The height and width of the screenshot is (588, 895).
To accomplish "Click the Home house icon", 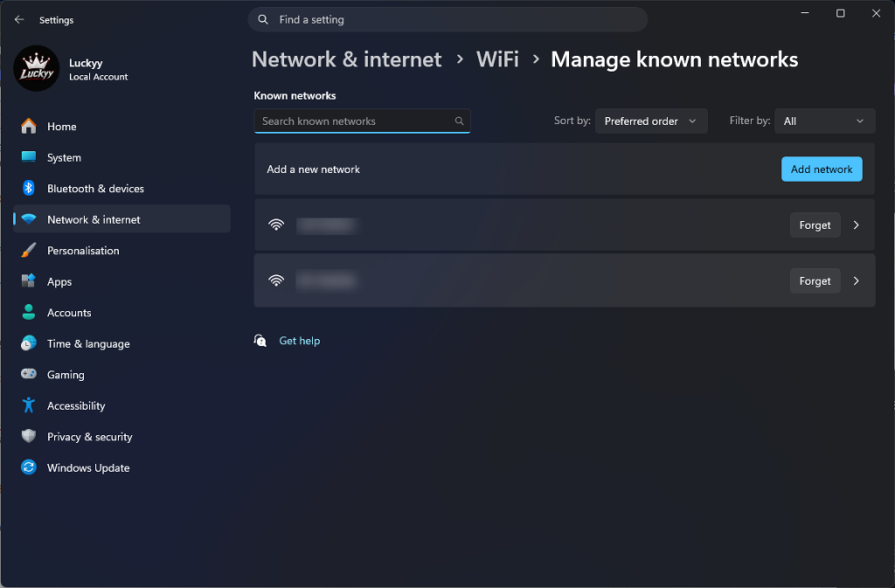I will 29,126.
